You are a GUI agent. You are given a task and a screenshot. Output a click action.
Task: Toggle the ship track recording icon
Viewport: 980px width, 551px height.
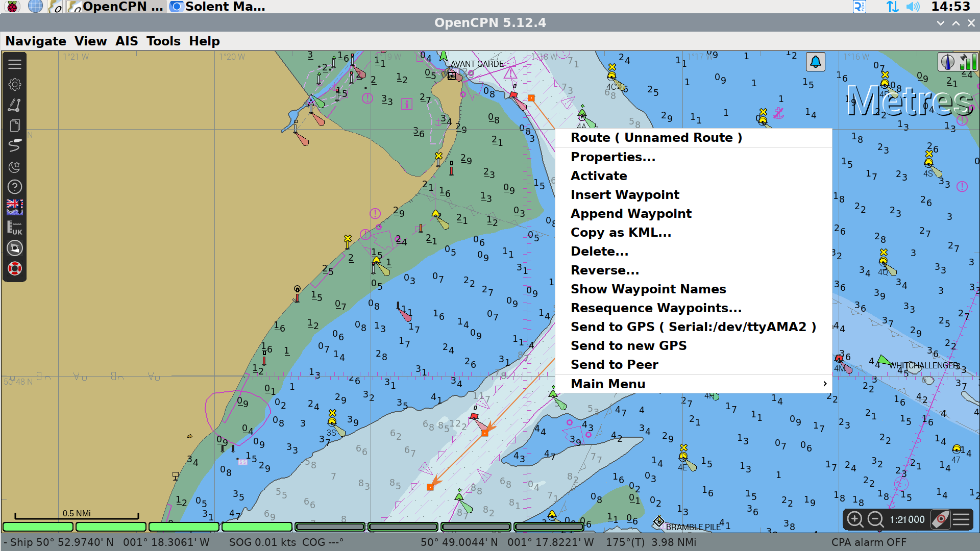(x=15, y=146)
